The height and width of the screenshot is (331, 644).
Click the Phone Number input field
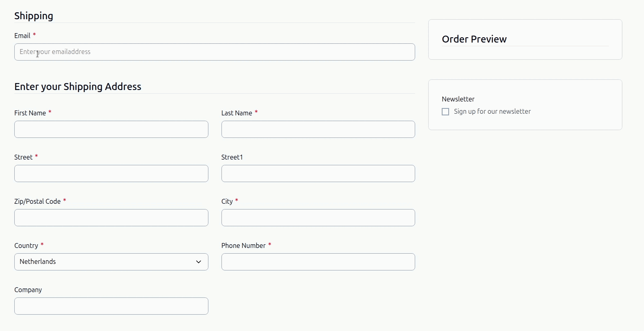click(318, 262)
